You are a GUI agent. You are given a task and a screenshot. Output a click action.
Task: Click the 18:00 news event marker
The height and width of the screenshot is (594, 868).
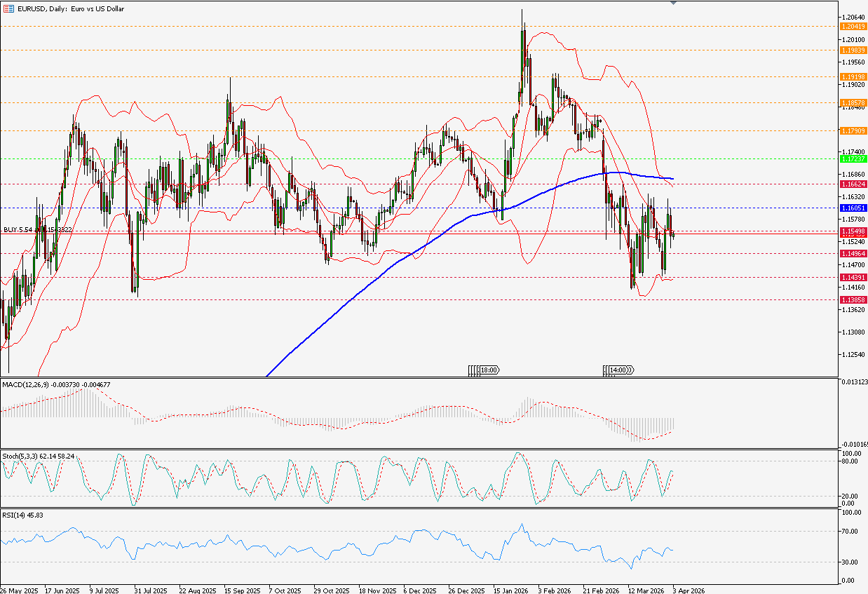484,370
